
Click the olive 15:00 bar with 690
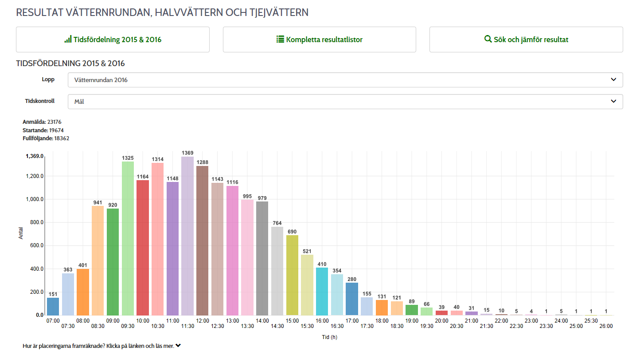(x=292, y=276)
